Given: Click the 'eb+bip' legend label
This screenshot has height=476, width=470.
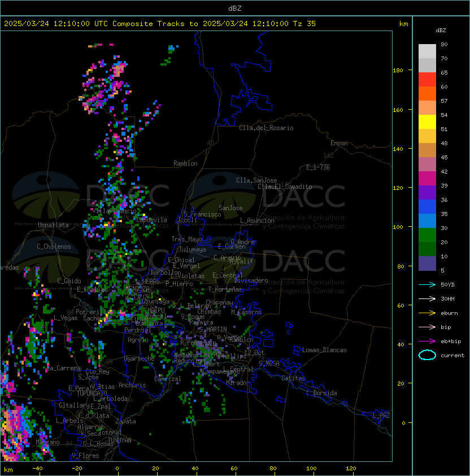Looking at the screenshot, I should click(x=451, y=341).
